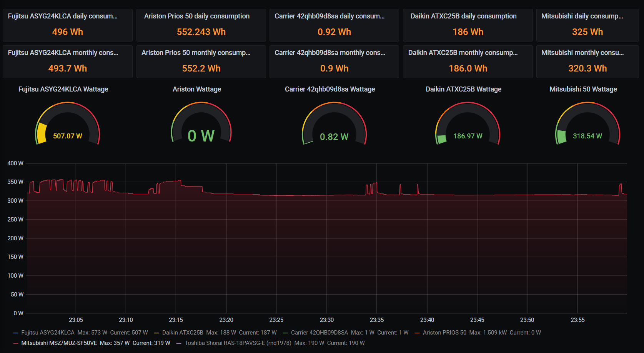Click the 350 W axis label
This screenshot has height=353, width=644.
pos(15,182)
